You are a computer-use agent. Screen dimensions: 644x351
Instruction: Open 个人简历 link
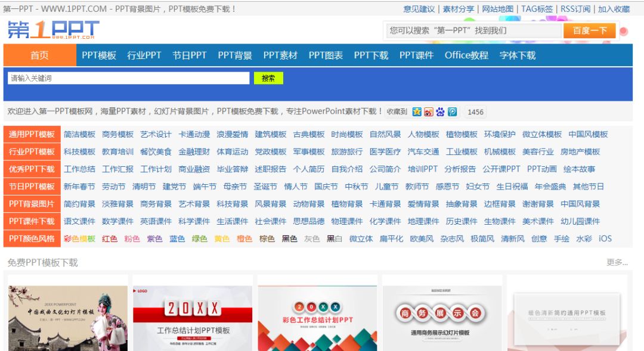click(309, 169)
